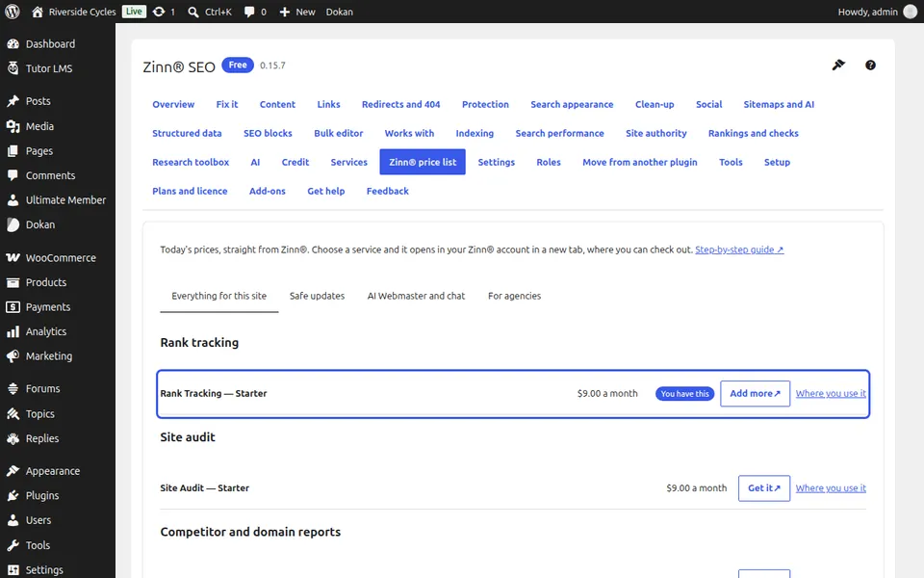The height and width of the screenshot is (578, 924).
Task: Open the help question mark icon
Action: 870,65
